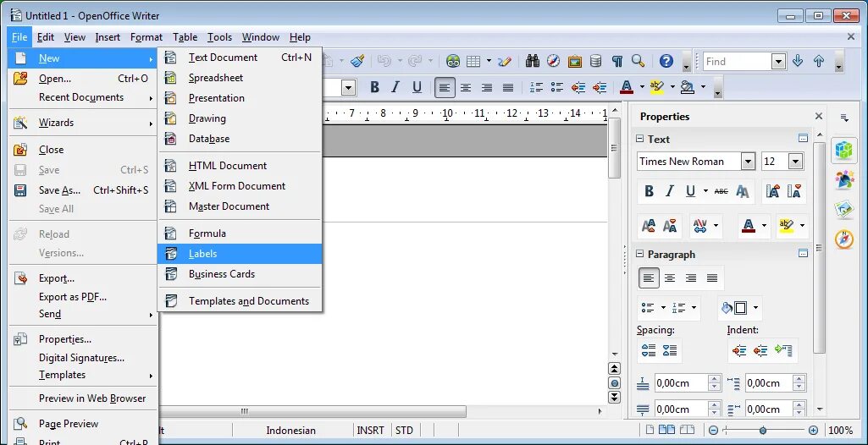Click Decrease Indent in formatting toolbar
Viewport: 868px width, 445px height.
click(578, 87)
